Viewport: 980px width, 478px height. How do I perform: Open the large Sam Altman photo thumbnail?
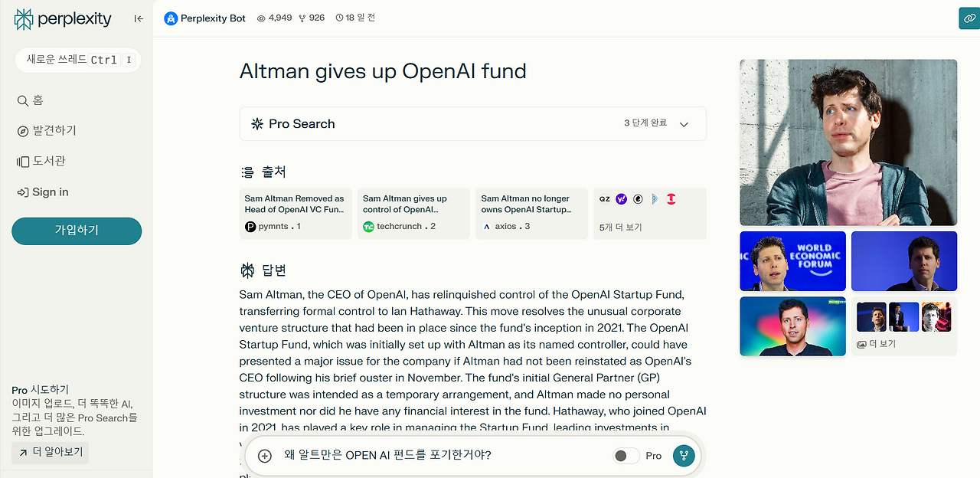848,142
